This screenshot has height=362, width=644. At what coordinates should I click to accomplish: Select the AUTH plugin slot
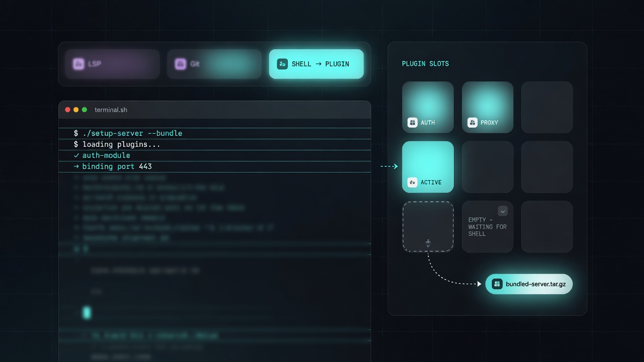428,107
